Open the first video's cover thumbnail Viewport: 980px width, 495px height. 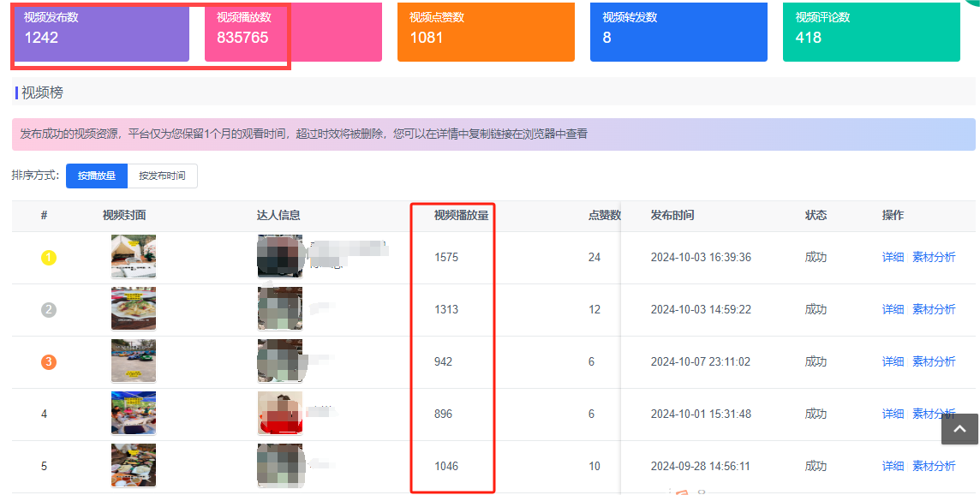click(133, 257)
